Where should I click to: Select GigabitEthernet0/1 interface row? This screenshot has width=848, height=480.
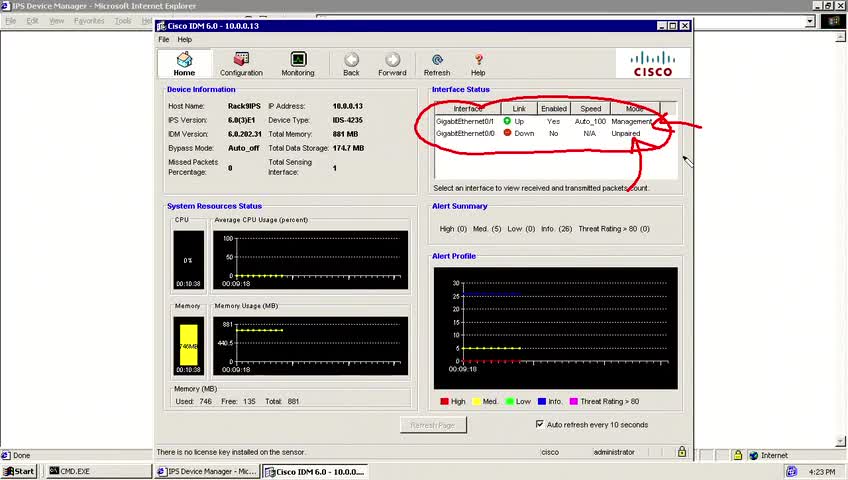point(547,121)
